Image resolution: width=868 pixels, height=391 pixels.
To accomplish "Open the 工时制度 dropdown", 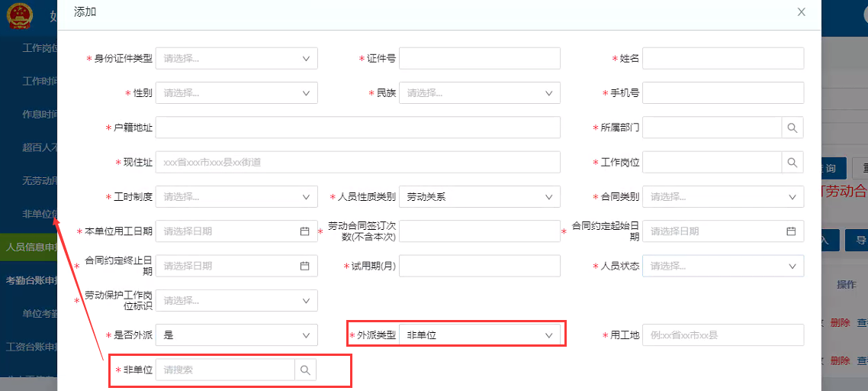I will (x=237, y=197).
